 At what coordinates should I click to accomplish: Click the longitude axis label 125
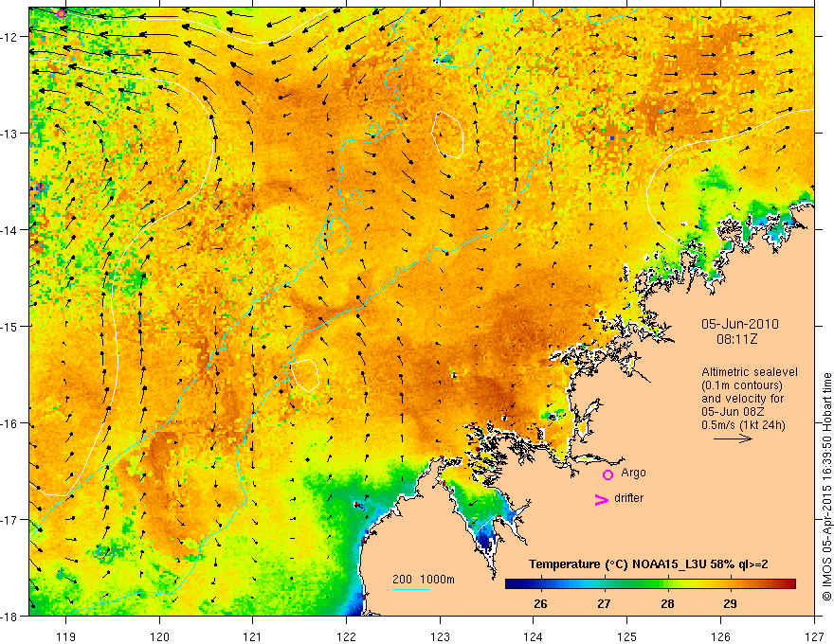pos(627,637)
